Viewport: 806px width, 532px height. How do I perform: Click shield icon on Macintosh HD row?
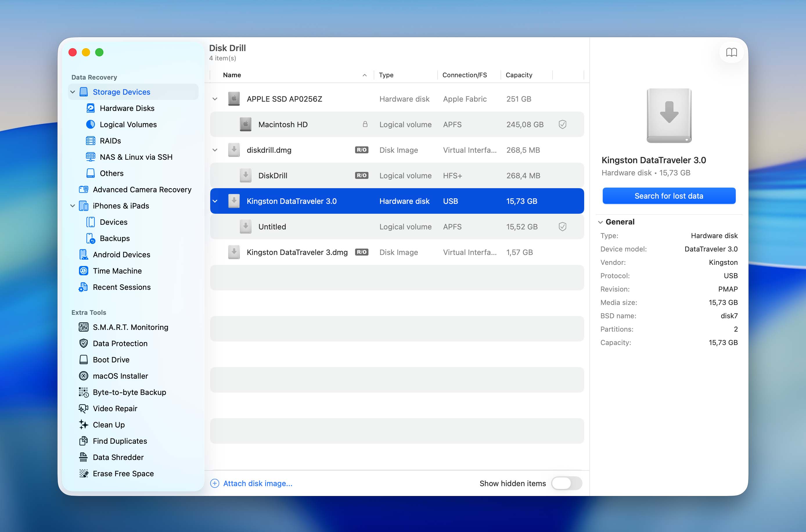pyautogui.click(x=562, y=125)
